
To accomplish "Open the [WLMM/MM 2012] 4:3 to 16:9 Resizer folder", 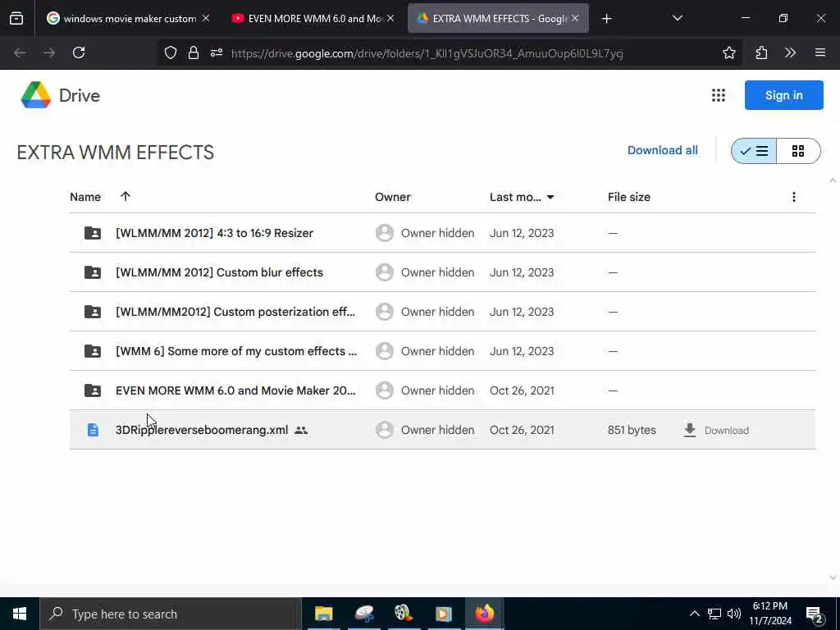I will [x=214, y=233].
